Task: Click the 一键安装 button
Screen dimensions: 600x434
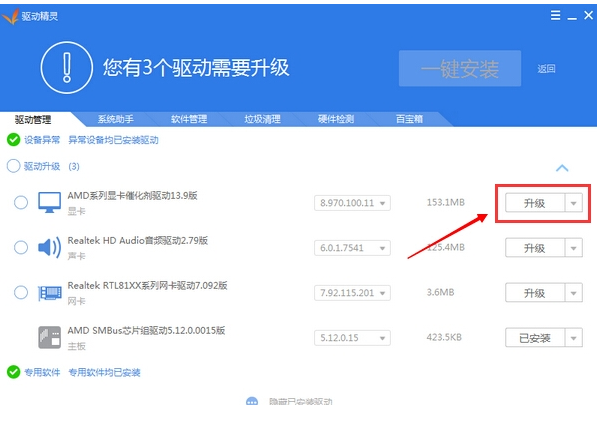Action: (x=460, y=69)
